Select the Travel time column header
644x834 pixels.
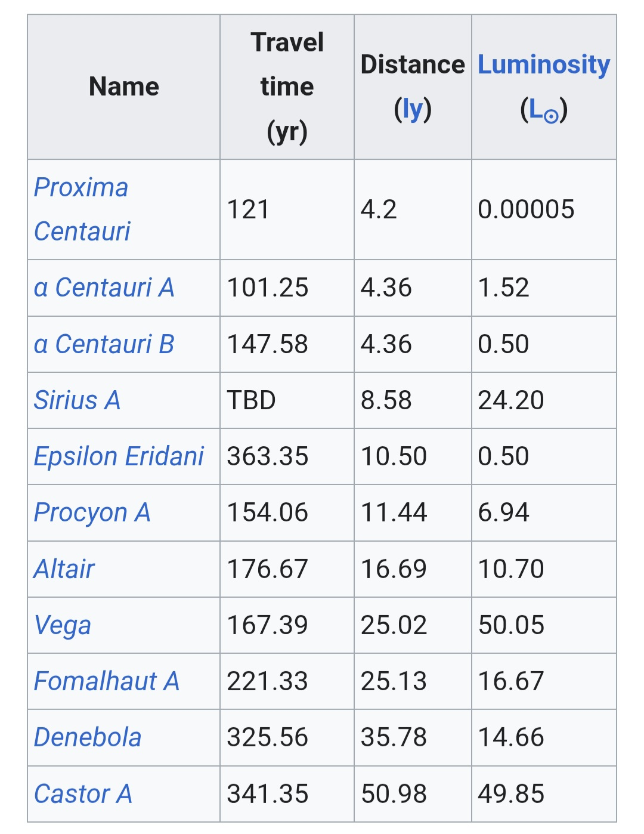[x=287, y=87]
